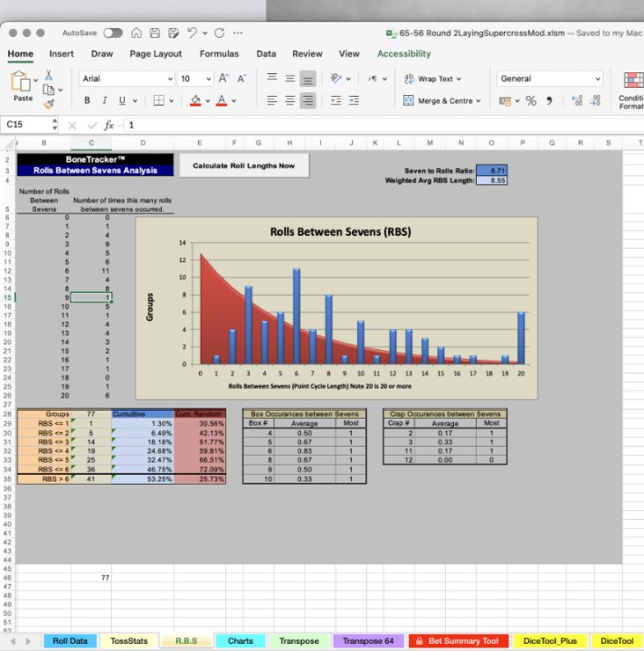Undo the last action
This screenshot has width=644, height=651.
point(192,33)
